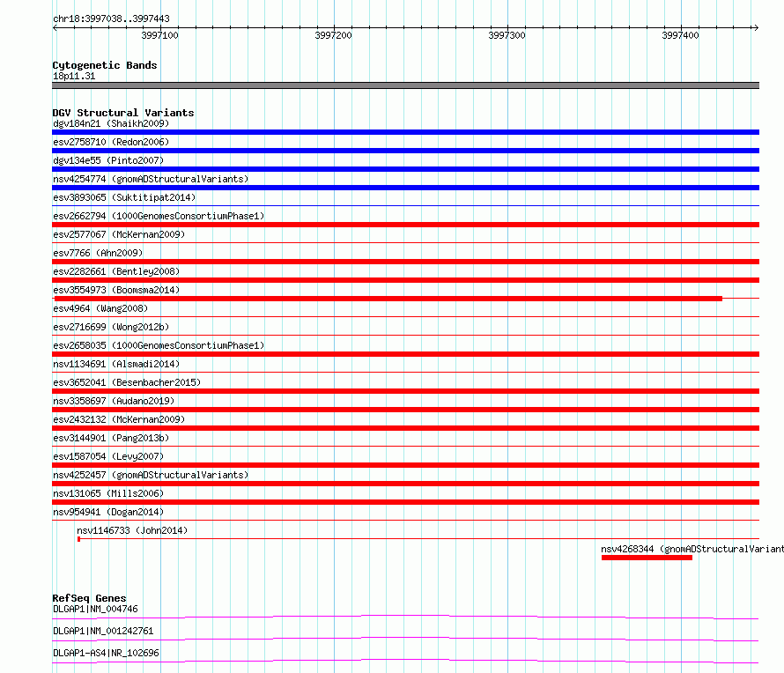Click the 3997200 ruler position
The image size is (784, 673).
[334, 35]
